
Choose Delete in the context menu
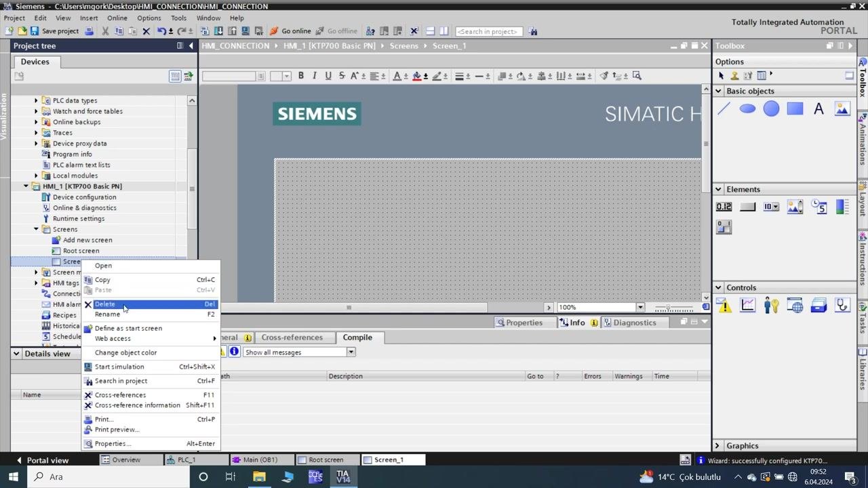point(150,304)
